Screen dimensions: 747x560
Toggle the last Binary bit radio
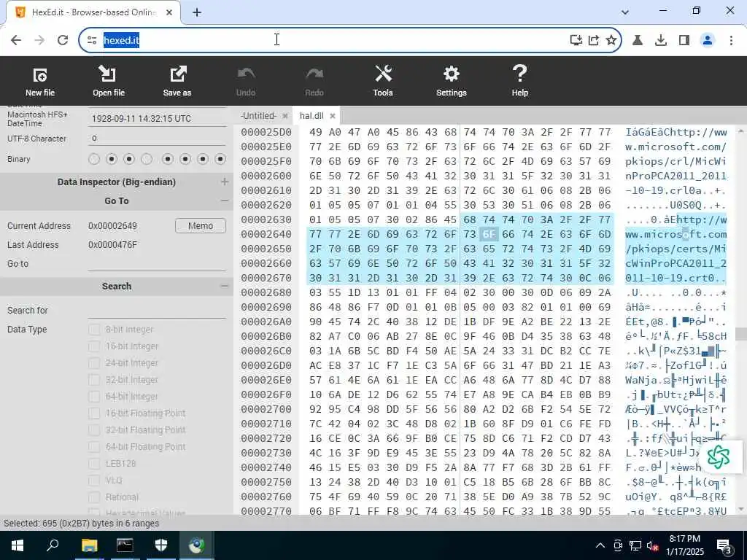(220, 159)
